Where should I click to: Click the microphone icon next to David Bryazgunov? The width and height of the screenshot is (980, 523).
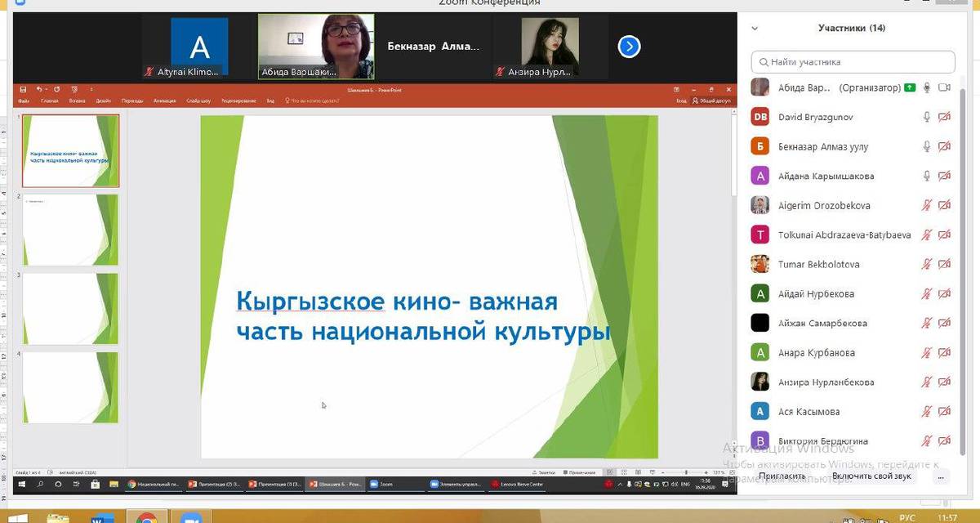click(x=927, y=117)
